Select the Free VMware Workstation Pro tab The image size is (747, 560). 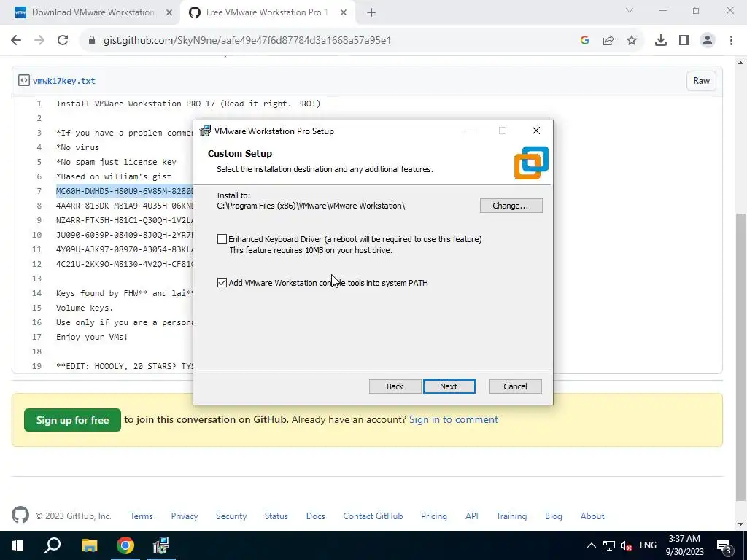tap(267, 12)
